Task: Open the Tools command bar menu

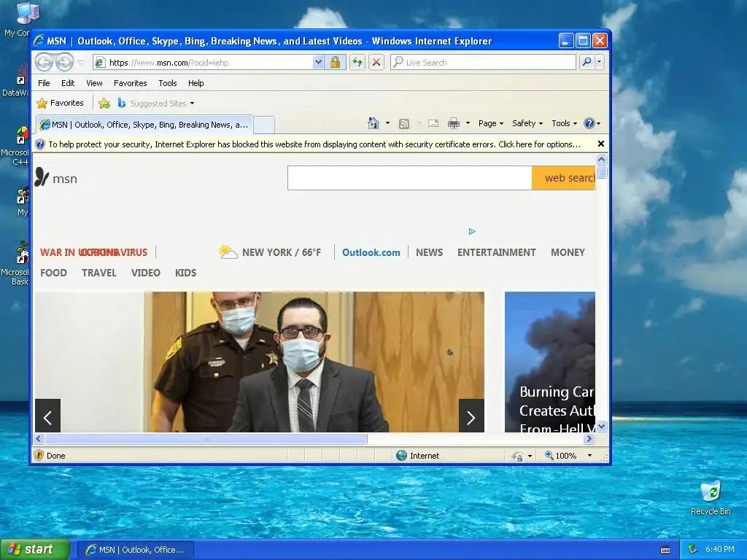Action: pyautogui.click(x=564, y=123)
